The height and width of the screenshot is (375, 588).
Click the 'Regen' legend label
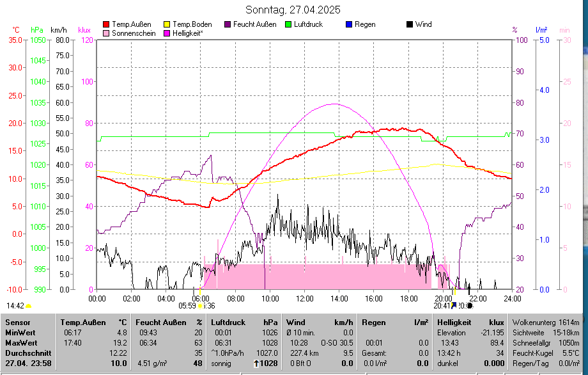[x=365, y=24]
